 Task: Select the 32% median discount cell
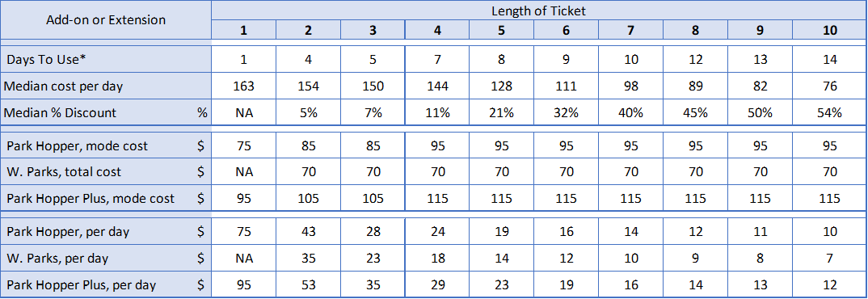(x=566, y=112)
